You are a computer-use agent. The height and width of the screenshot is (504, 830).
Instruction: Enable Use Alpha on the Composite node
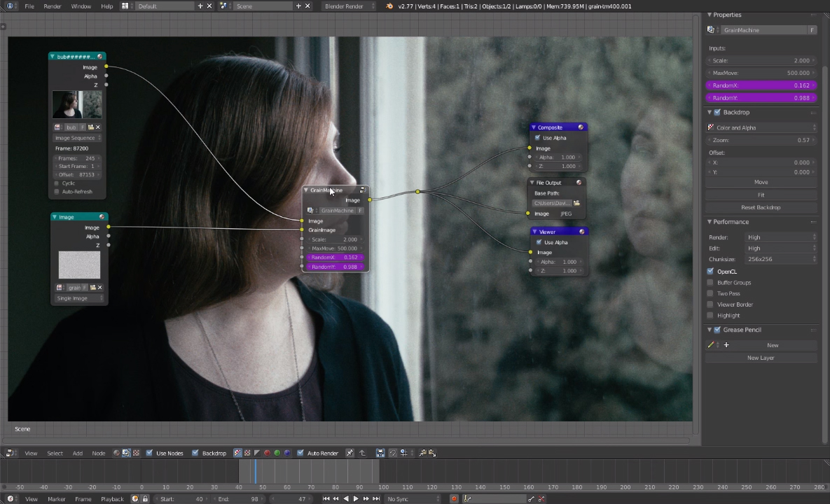pos(537,137)
